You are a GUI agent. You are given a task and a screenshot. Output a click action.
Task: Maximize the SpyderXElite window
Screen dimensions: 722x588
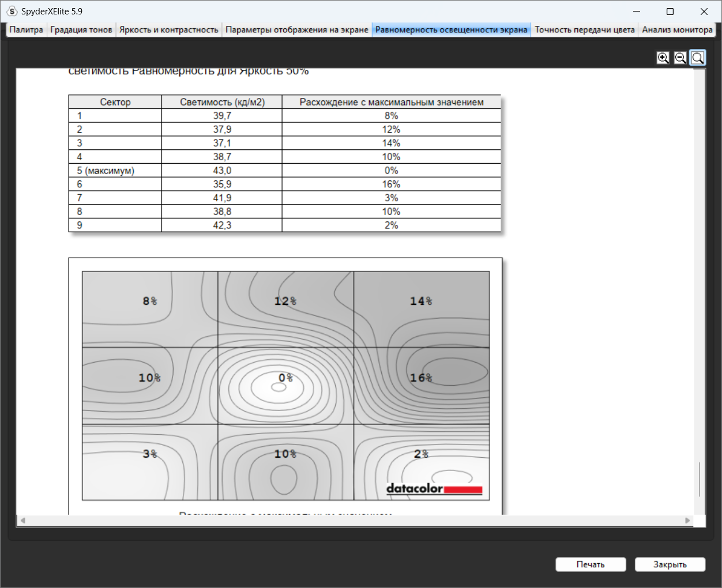[670, 12]
